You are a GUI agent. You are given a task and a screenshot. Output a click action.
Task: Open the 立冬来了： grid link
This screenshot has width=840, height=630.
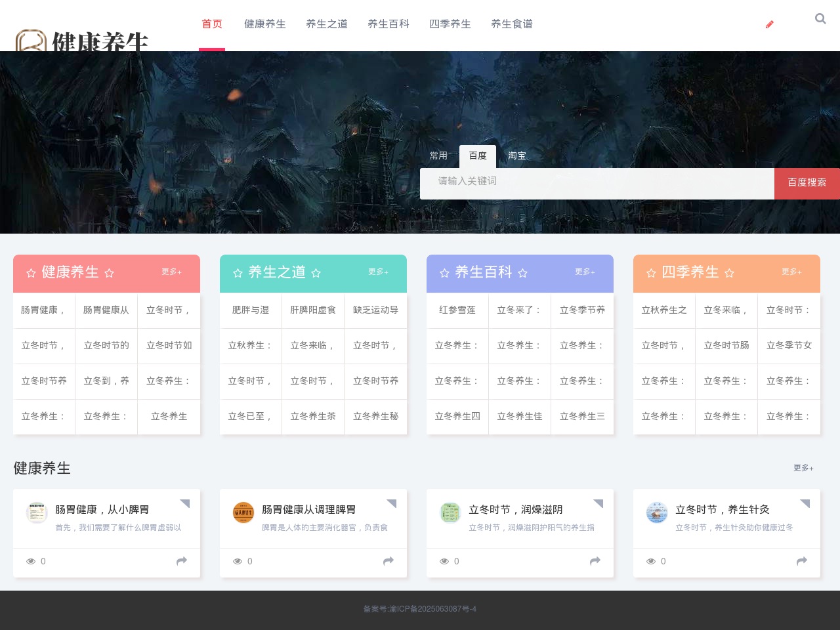click(x=520, y=310)
